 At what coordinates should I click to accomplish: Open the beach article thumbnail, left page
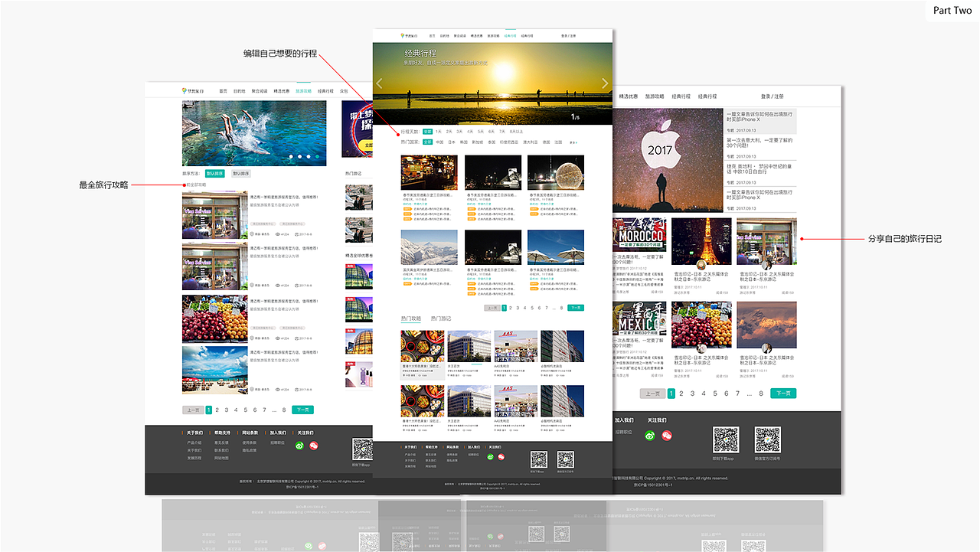215,370
